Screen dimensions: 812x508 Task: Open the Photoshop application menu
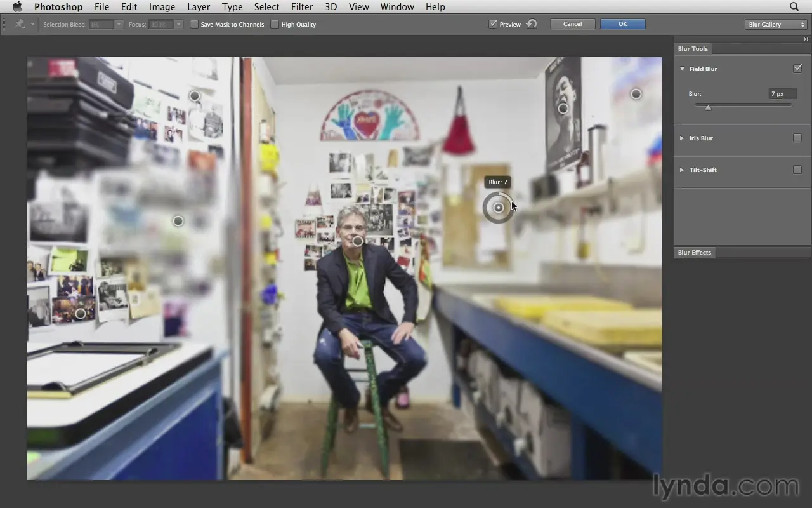[x=58, y=6]
